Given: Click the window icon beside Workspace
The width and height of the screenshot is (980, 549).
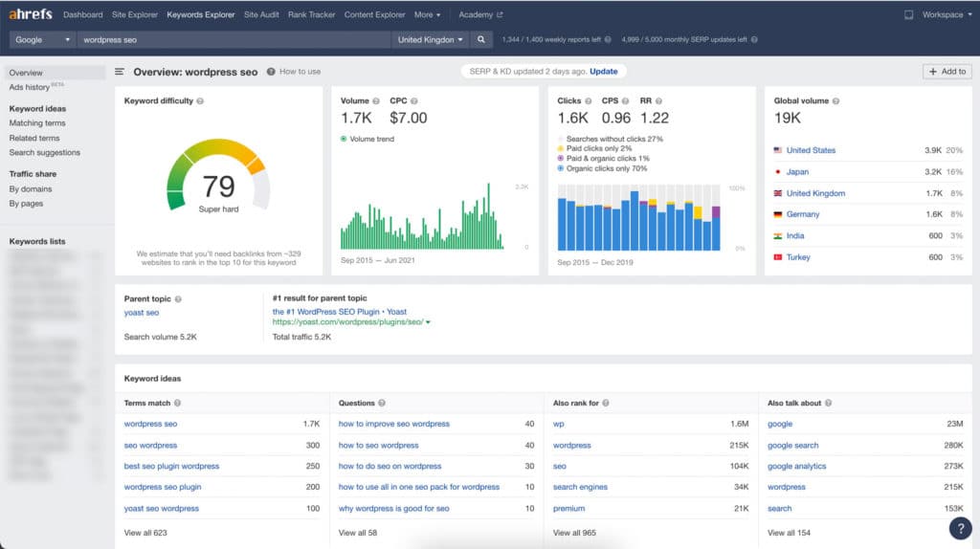Looking at the screenshot, I should point(908,14).
